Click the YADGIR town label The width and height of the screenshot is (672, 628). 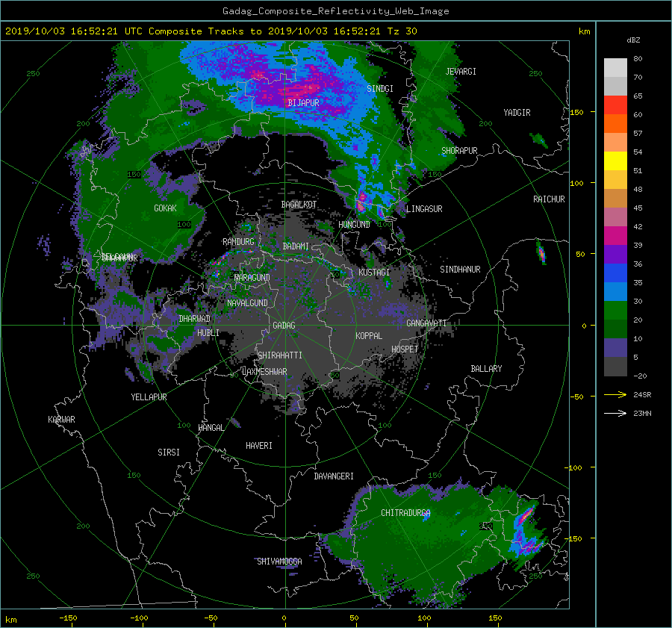[517, 113]
